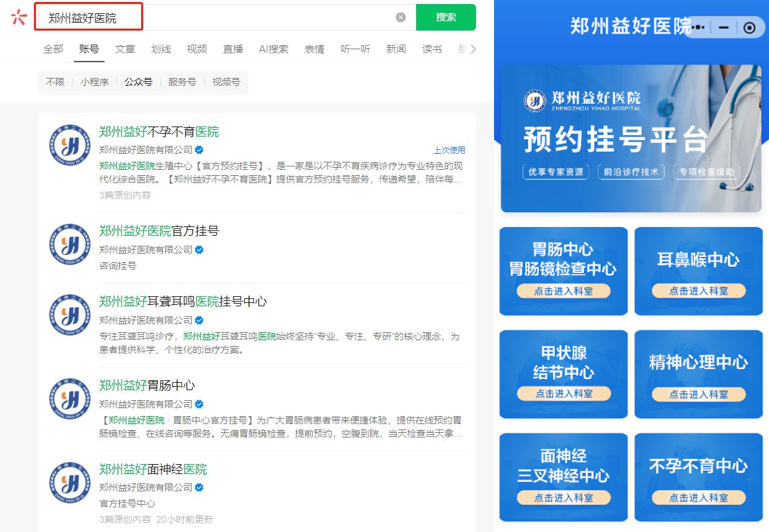Expand more search tabs with the right chevron
The image size is (769, 532).
coord(473,48)
